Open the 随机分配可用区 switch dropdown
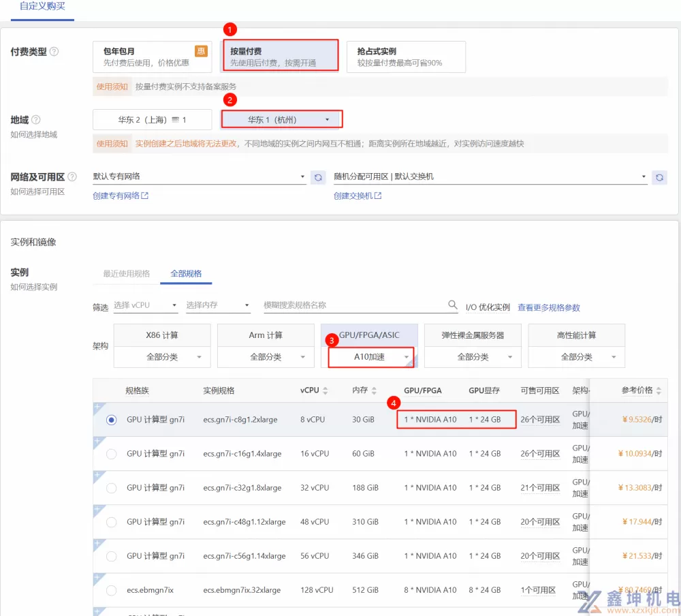 490,176
